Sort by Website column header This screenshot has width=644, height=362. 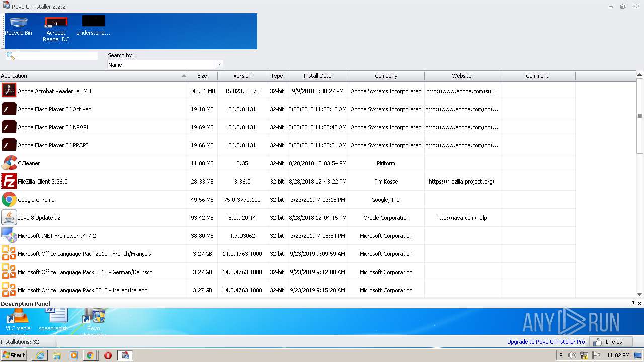point(462,76)
